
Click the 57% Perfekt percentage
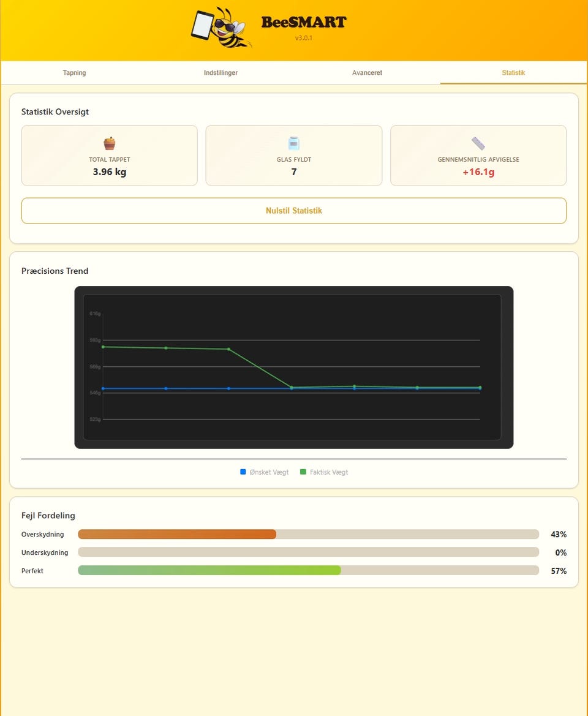coord(559,571)
